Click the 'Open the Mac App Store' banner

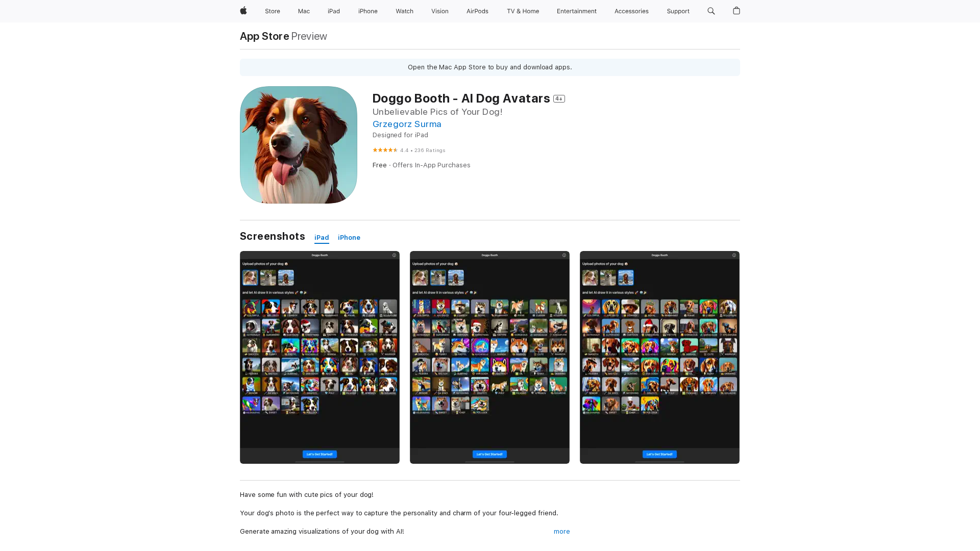point(490,67)
